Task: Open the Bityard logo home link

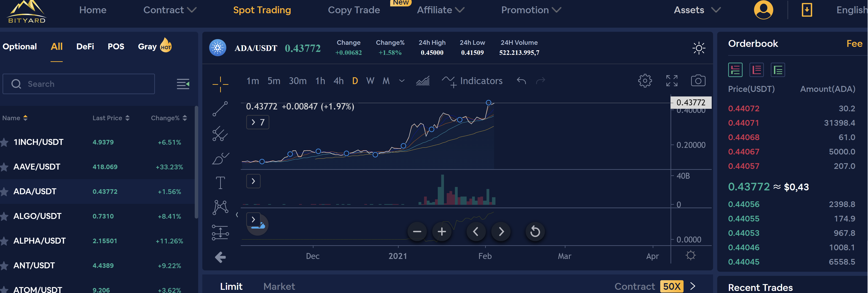Action: pos(27,12)
